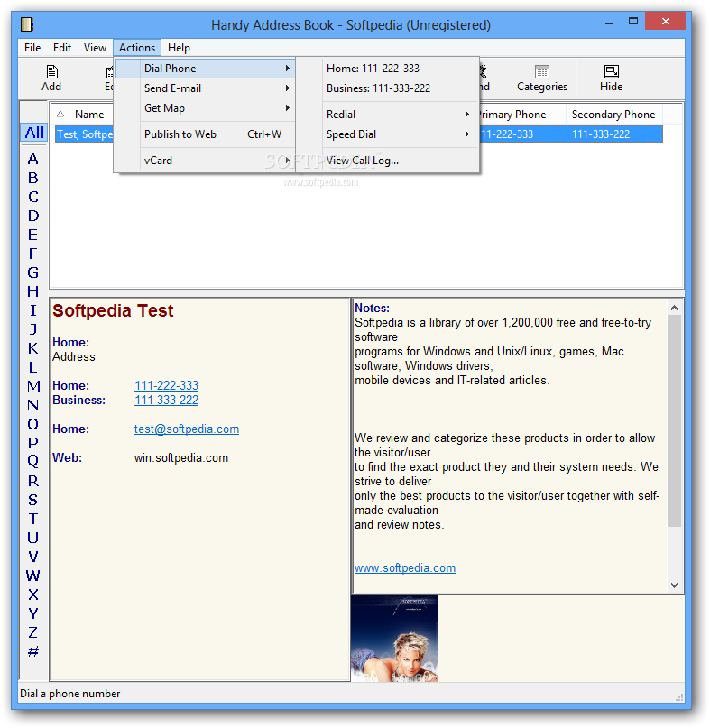Filter contacts by letter D

click(32, 216)
